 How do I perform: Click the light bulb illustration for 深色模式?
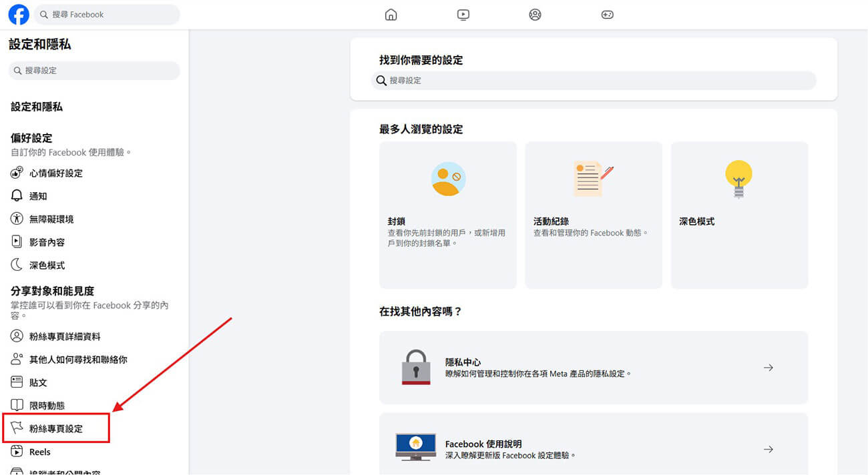(739, 179)
